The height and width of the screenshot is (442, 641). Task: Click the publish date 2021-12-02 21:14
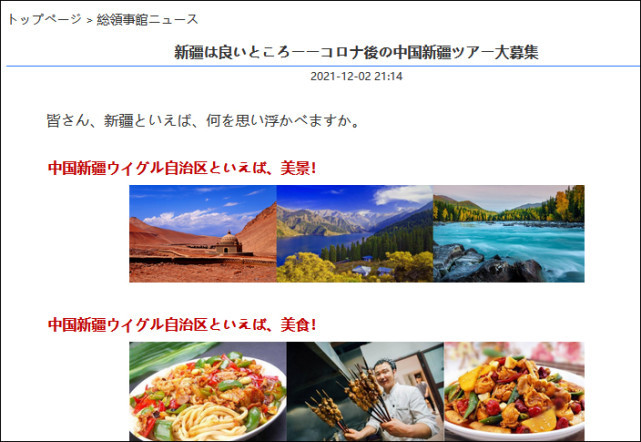[356, 76]
